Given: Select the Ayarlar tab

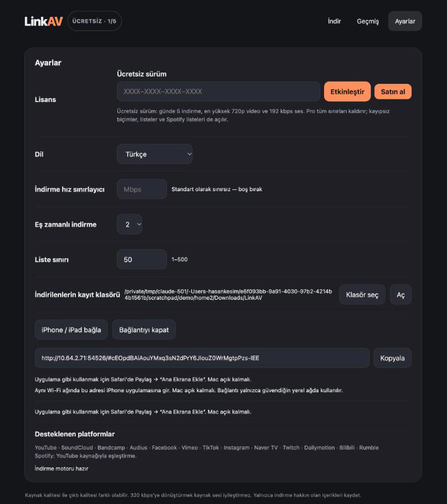Looking at the screenshot, I should [x=405, y=21].
